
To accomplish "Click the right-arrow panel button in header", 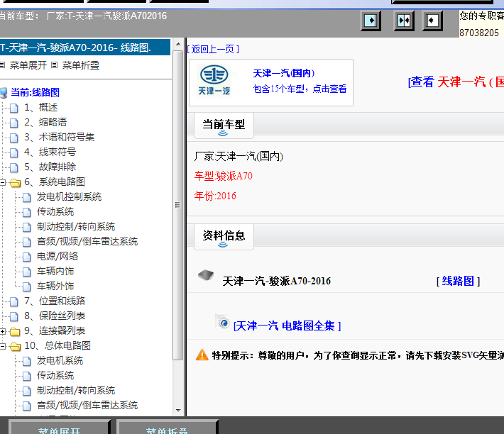I will click(x=371, y=21).
